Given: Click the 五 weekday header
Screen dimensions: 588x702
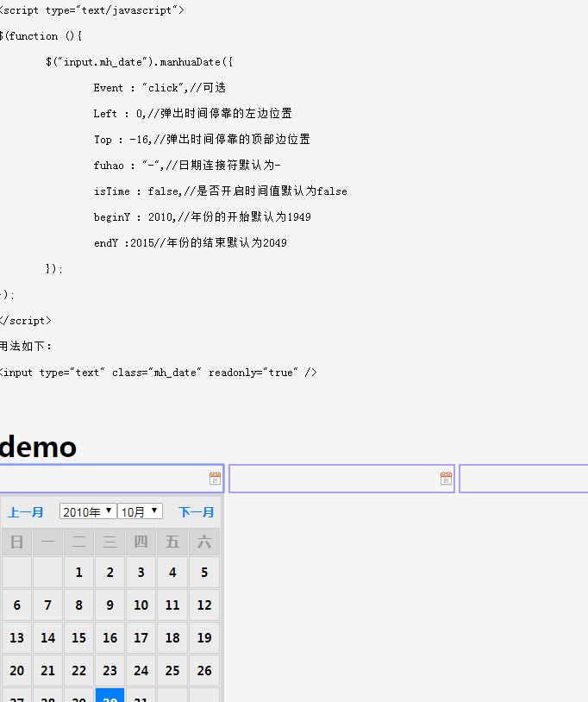Looking at the screenshot, I should [x=172, y=542].
